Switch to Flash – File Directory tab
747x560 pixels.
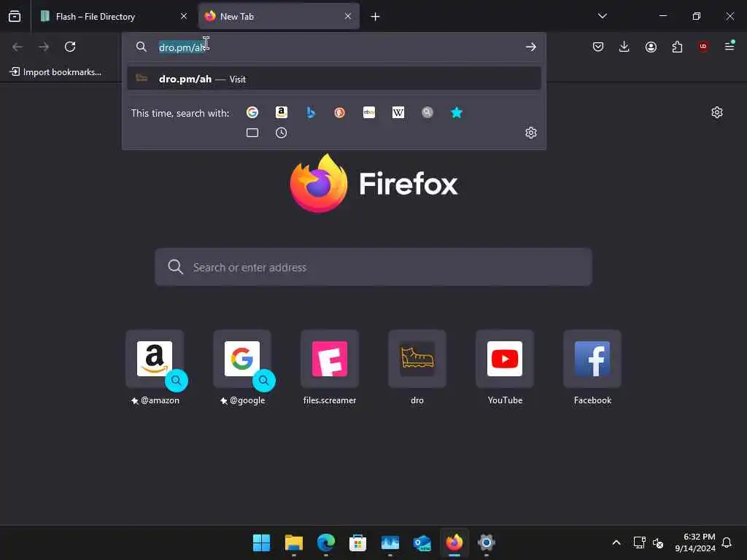coord(114,16)
